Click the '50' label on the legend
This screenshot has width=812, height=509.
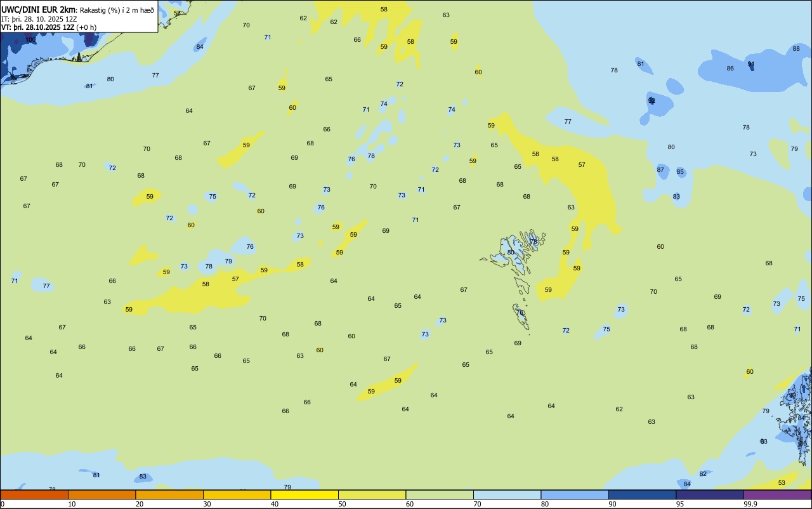tap(342, 504)
